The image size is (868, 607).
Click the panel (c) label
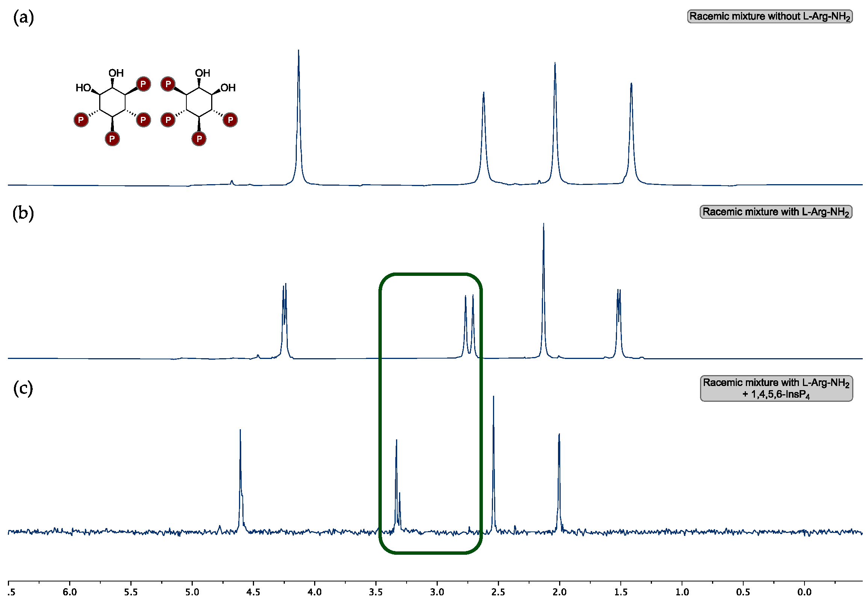[x=23, y=389]
